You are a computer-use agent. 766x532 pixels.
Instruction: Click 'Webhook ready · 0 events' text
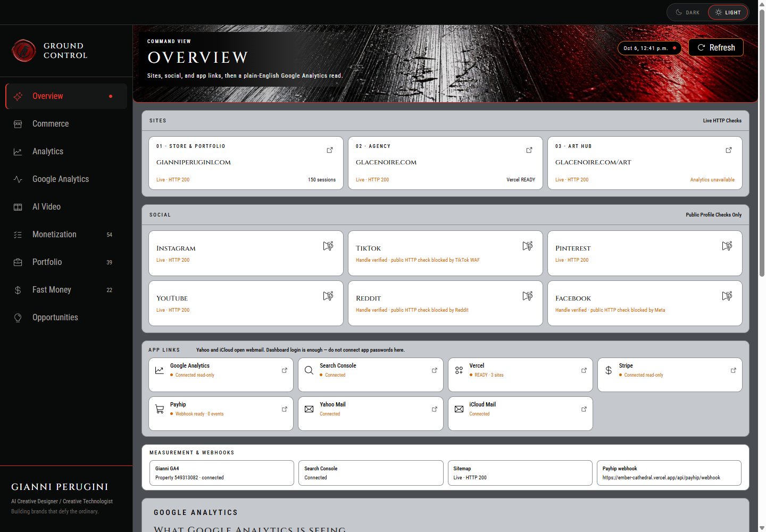pyautogui.click(x=199, y=414)
